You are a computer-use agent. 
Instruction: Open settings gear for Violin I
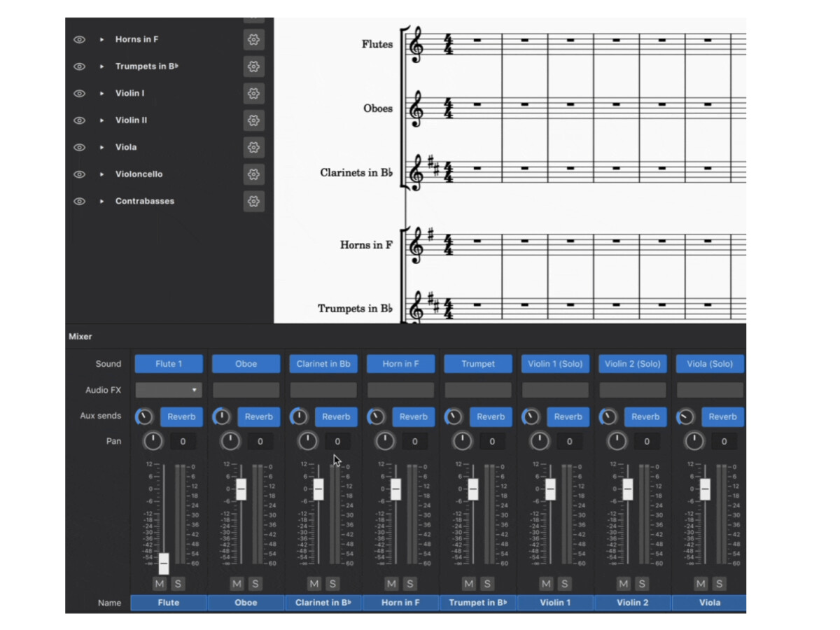(253, 93)
